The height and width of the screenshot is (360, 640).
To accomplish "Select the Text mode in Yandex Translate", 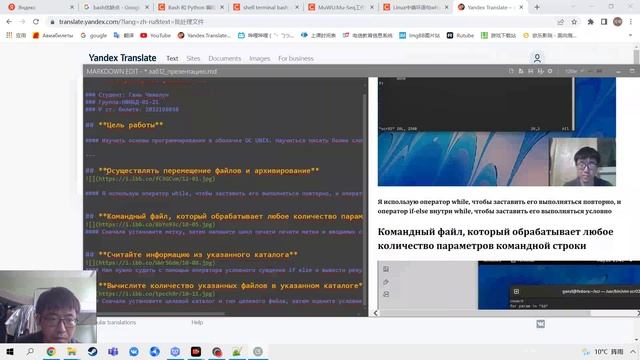I will point(172,58).
